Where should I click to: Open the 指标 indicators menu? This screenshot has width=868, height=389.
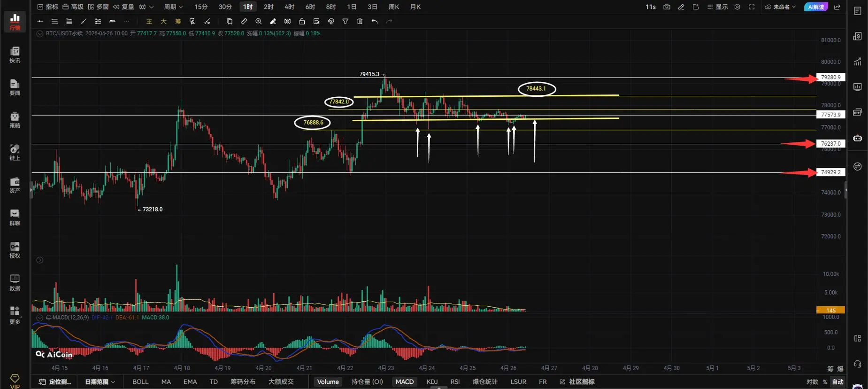[48, 7]
